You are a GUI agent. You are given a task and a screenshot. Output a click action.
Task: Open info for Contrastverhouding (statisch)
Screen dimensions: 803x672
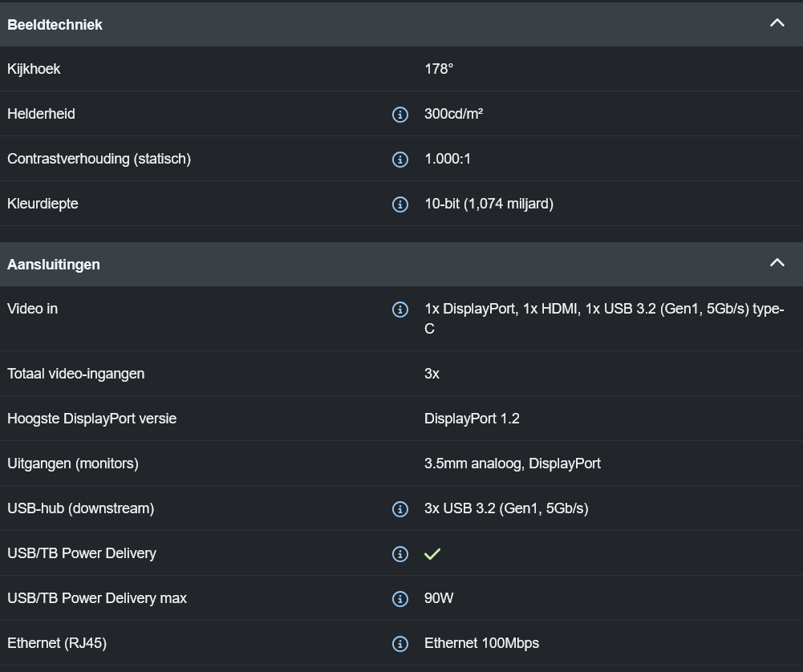pyautogui.click(x=400, y=160)
